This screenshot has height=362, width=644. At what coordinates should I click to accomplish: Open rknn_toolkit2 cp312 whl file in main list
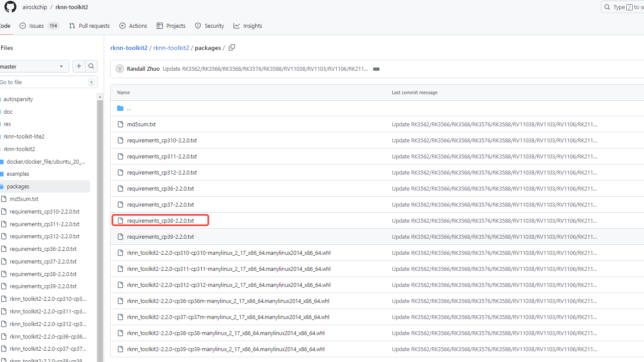(229, 285)
